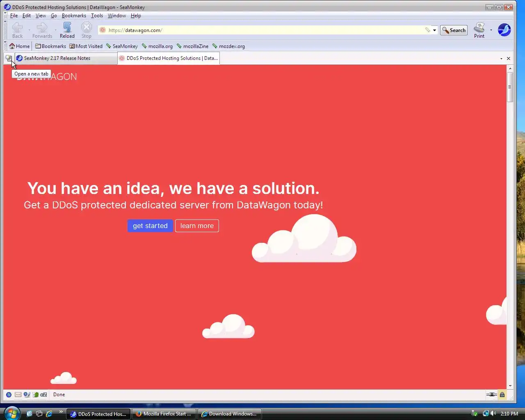Open the Edit menu
525x420 pixels.
(27, 16)
